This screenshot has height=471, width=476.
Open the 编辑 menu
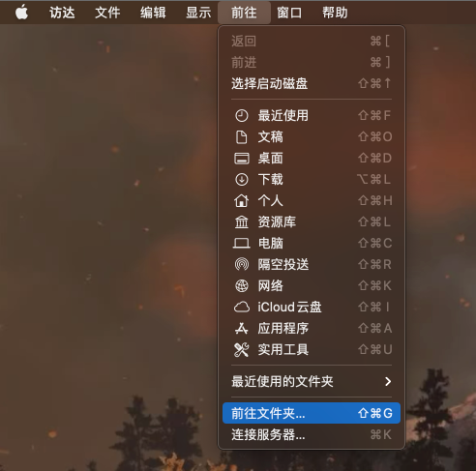[153, 13]
